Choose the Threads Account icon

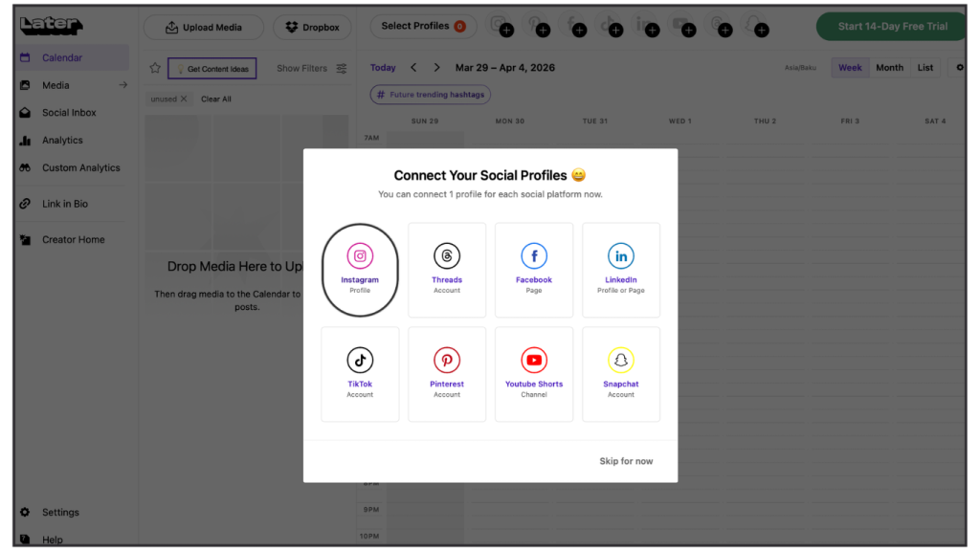pyautogui.click(x=447, y=269)
